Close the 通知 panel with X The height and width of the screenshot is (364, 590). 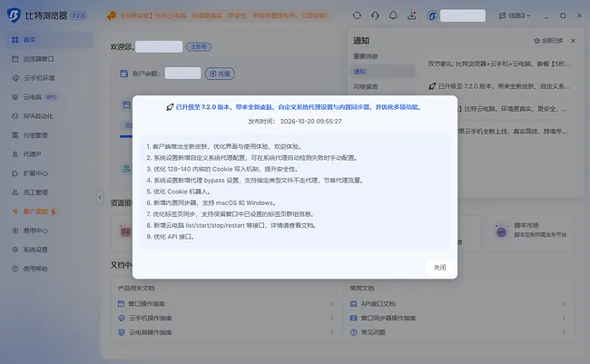(x=573, y=41)
